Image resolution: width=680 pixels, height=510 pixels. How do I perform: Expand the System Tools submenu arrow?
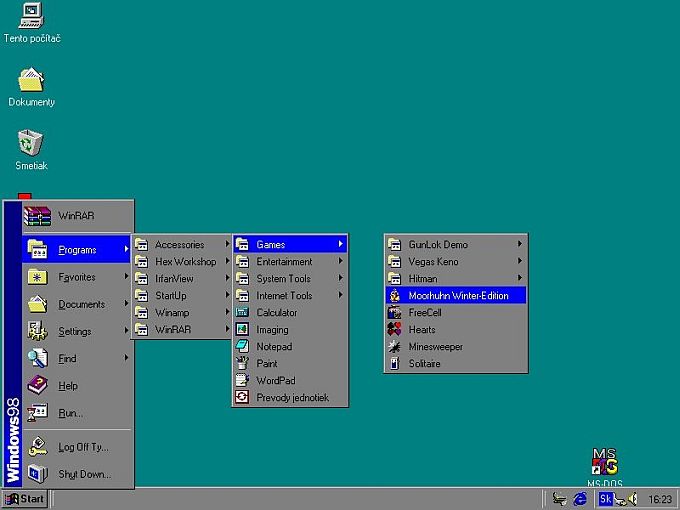(x=341, y=278)
